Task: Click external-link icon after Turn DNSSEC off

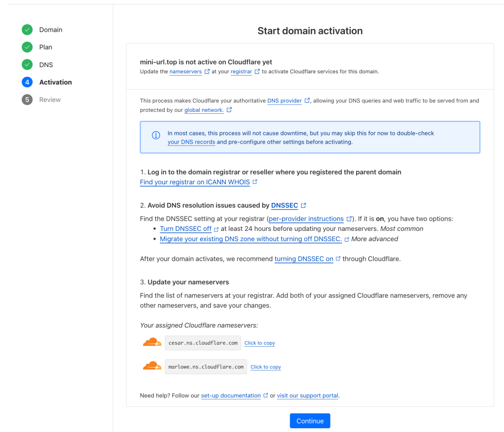Action: point(217,229)
